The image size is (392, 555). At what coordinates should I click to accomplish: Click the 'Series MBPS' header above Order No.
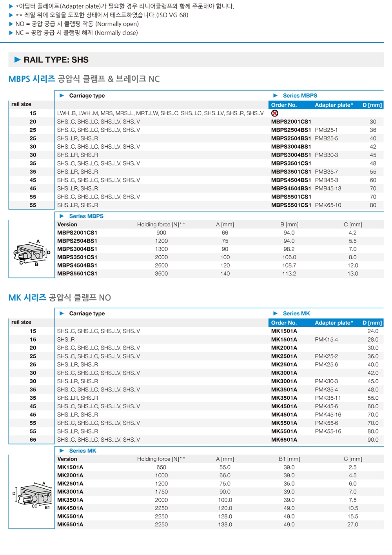[x=300, y=95]
